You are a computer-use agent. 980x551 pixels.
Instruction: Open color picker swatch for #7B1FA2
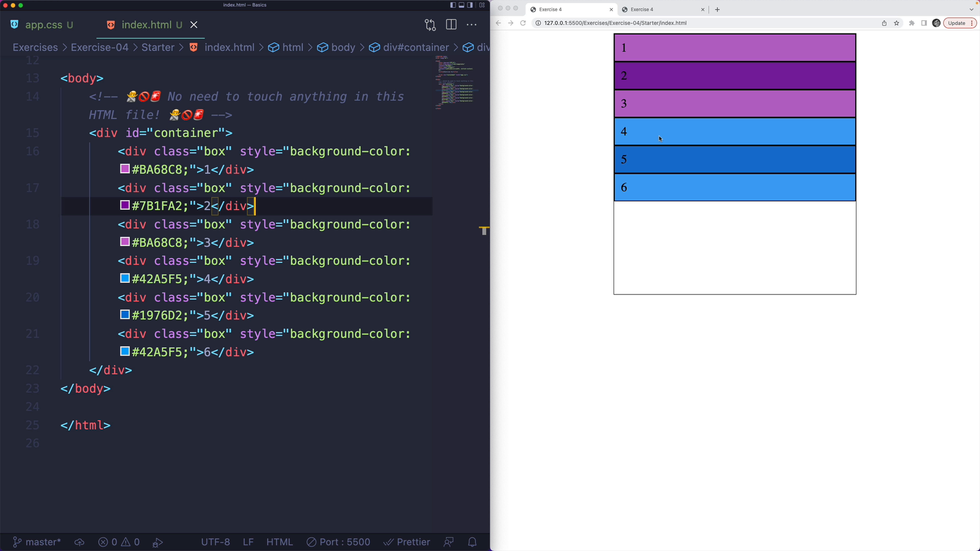[125, 205]
